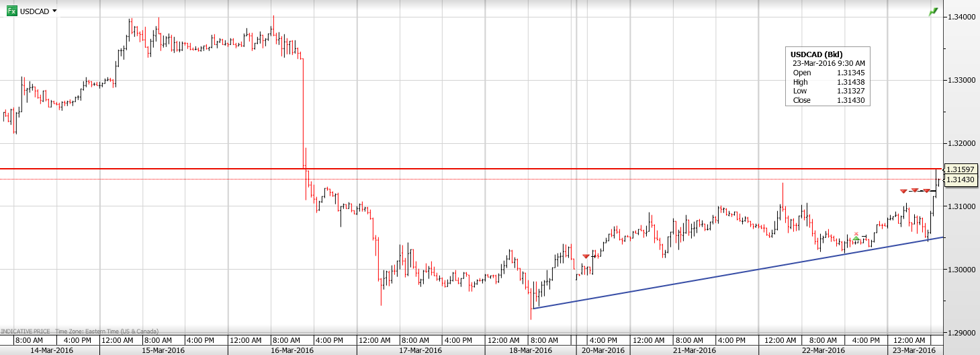Image resolution: width=980 pixels, height=355 pixels.
Task: Click the small red X marker above green triangle
Action: coord(856,234)
